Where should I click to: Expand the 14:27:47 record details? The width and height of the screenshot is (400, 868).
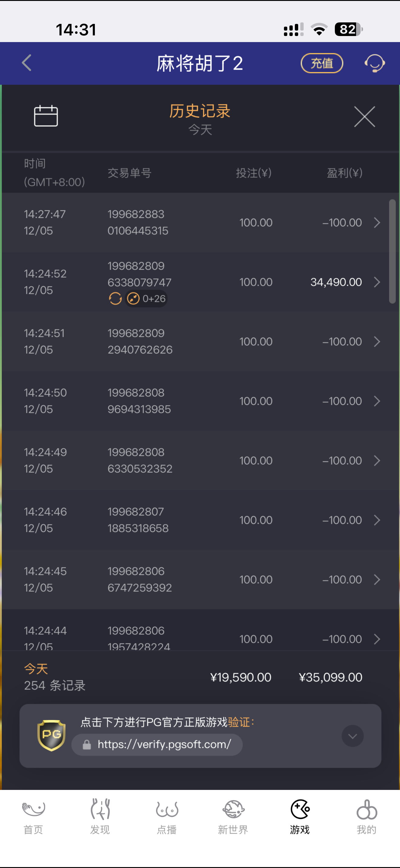[377, 222]
